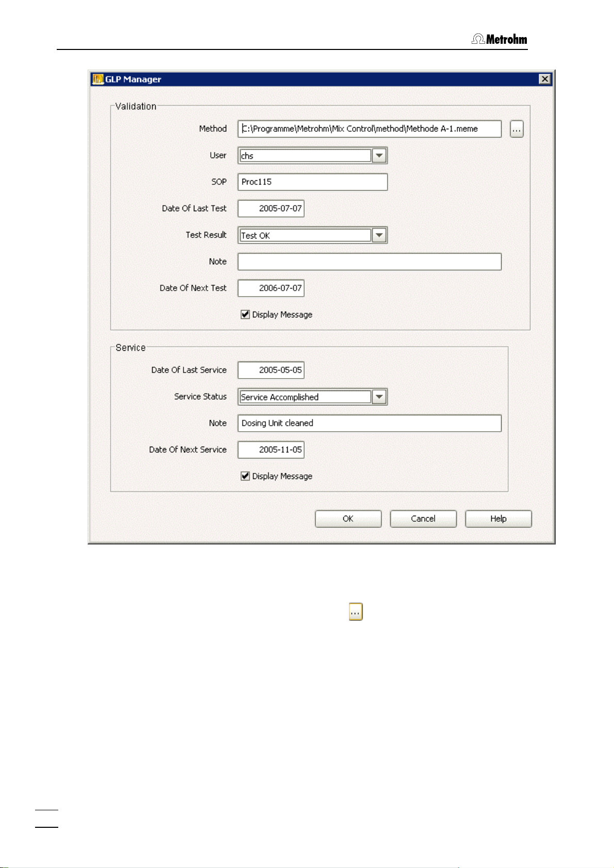
Task: Click the Date Of Next Service label
Action: [188, 450]
